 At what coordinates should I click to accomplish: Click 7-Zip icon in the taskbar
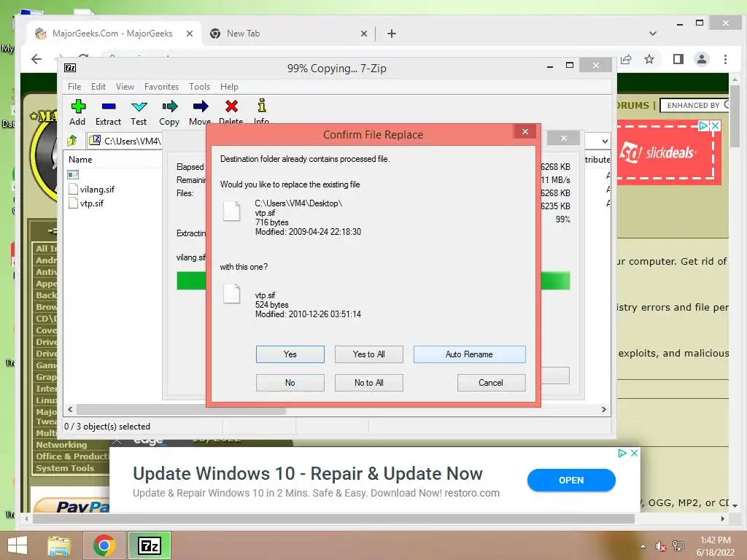coord(150,545)
